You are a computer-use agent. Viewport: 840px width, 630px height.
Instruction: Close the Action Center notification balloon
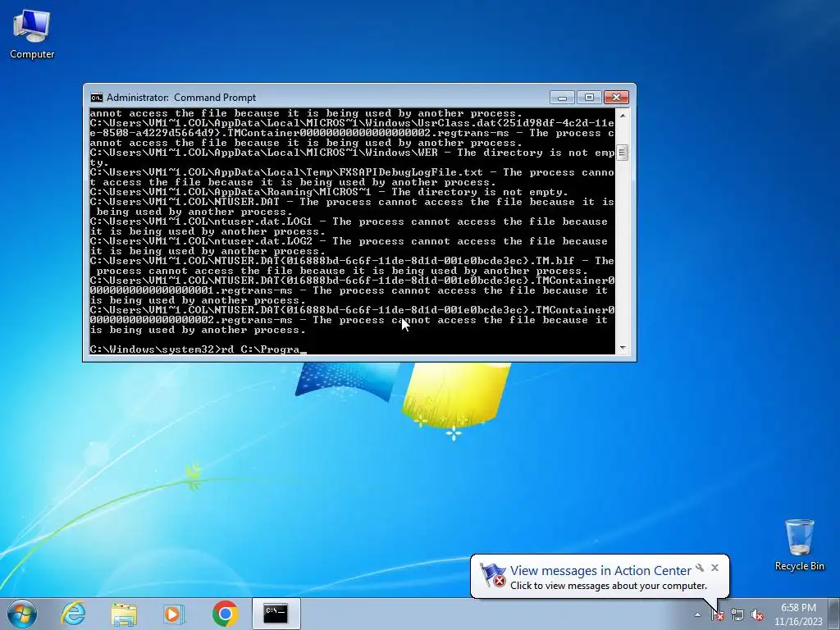click(714, 568)
